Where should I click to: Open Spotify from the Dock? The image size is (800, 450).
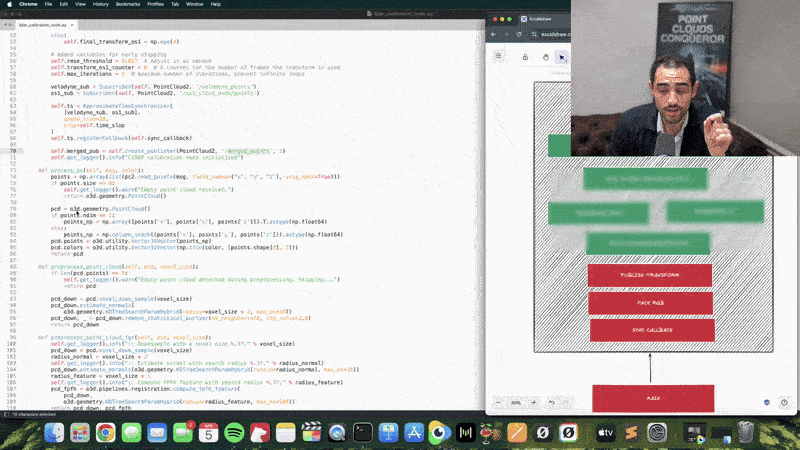(x=234, y=431)
